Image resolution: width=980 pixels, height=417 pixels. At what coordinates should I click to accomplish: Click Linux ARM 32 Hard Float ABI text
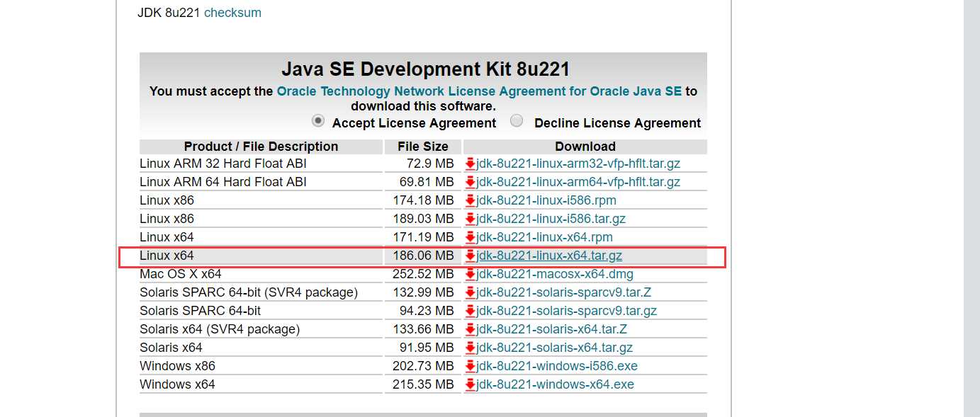(x=223, y=164)
